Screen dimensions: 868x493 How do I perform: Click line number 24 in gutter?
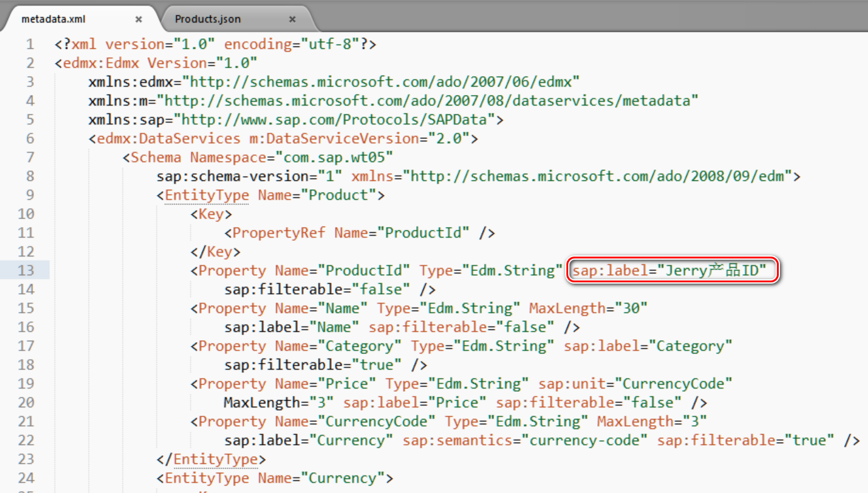(26, 478)
